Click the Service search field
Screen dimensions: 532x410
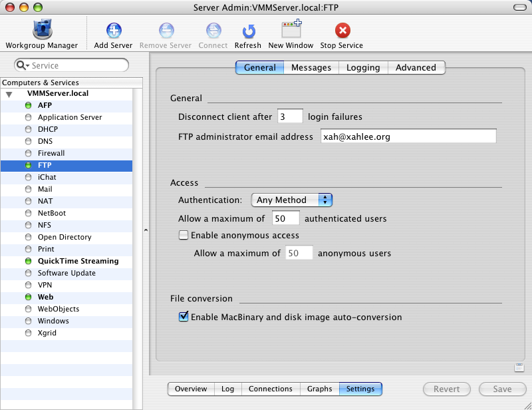[x=72, y=65]
